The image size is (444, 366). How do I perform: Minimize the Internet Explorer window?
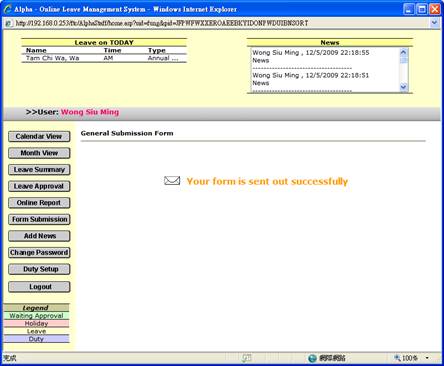click(409, 9)
